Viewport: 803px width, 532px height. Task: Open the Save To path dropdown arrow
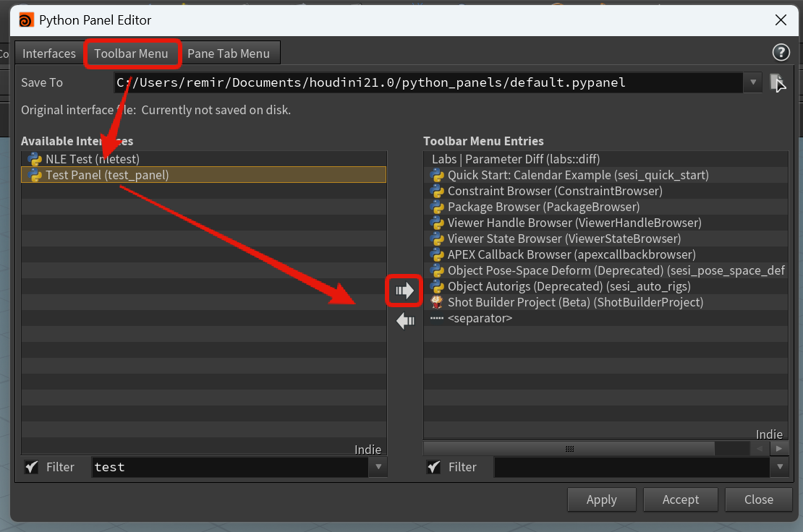coord(753,82)
